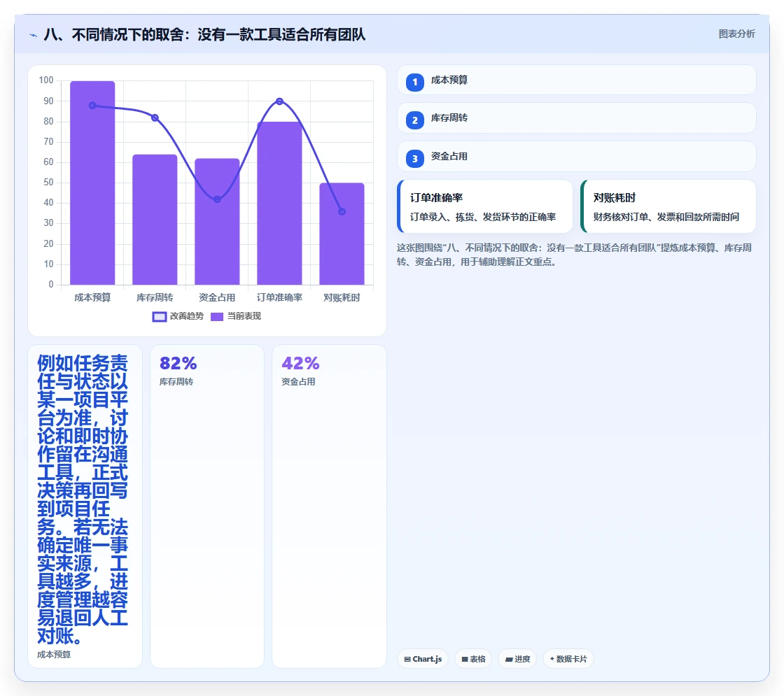Click the 图表分析 label in header
The image size is (784, 696).
click(736, 34)
